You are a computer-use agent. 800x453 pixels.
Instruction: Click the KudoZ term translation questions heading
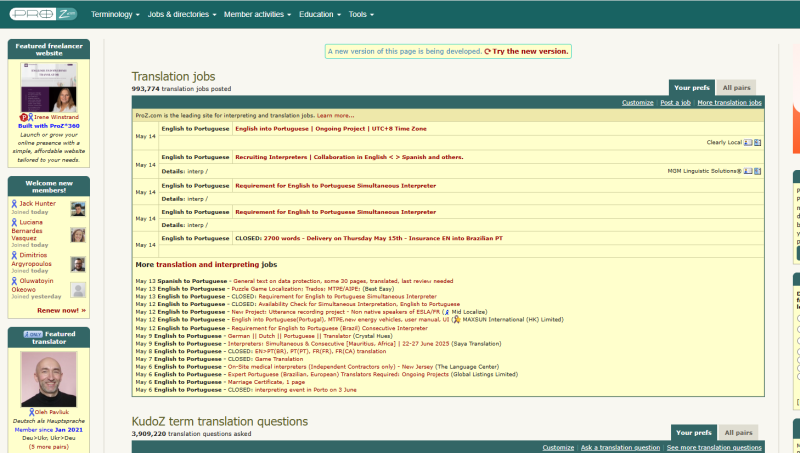pos(220,421)
